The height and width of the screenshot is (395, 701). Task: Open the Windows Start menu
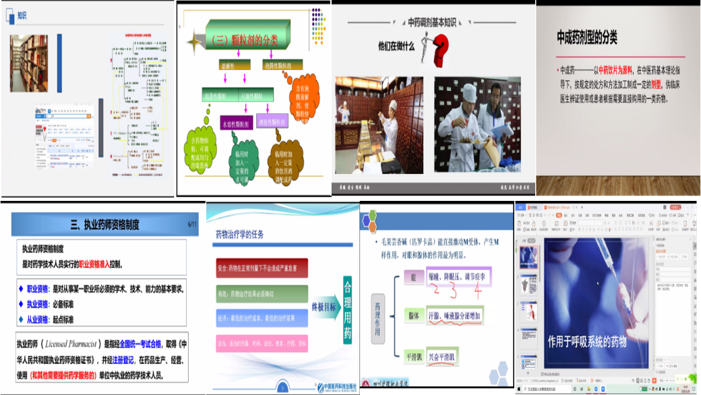point(519,389)
